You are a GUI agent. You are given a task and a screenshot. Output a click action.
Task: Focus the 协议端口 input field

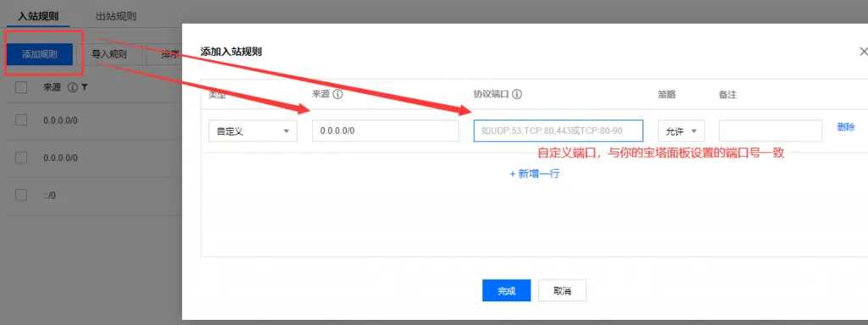(558, 132)
